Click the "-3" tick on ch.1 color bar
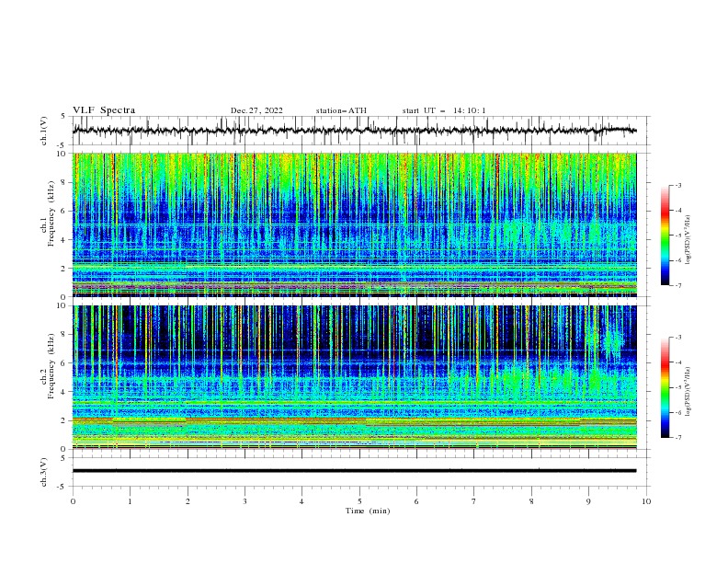Image resolution: width=728 pixels, height=563 pixels. (677, 185)
